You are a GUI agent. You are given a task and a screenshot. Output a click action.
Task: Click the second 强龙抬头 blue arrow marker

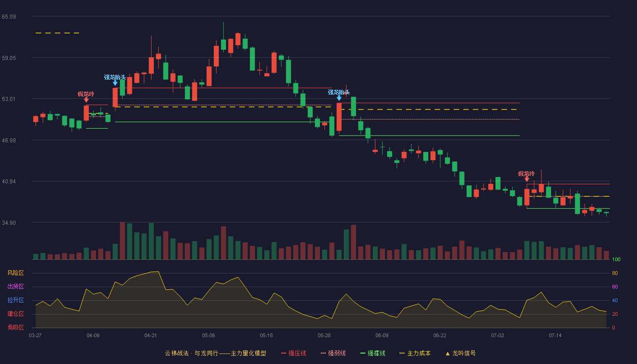tap(339, 98)
